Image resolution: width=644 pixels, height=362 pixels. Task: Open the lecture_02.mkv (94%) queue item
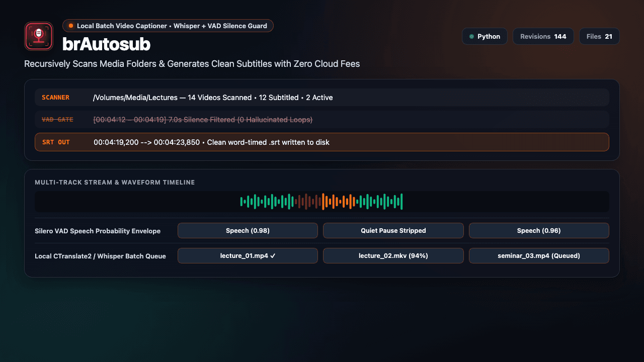[393, 256]
